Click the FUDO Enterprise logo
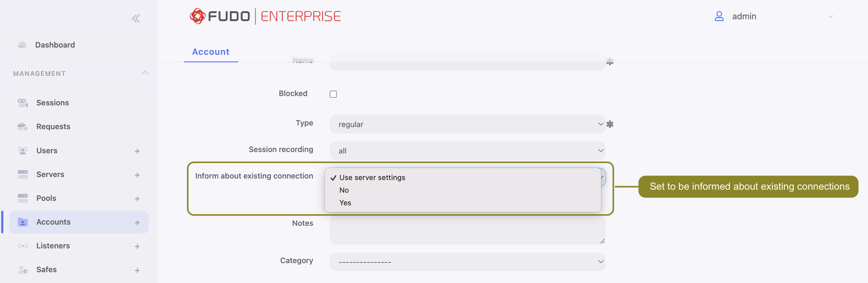Screen dimensions: 868x283 (x=265, y=16)
